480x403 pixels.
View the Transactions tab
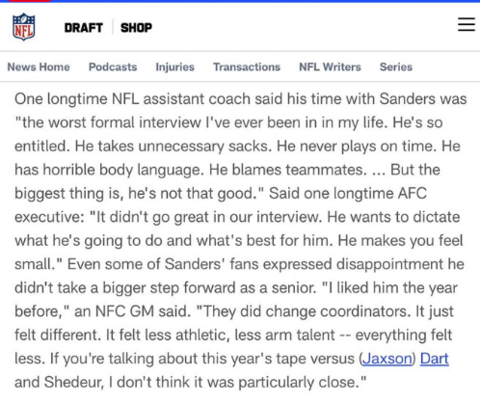(247, 67)
